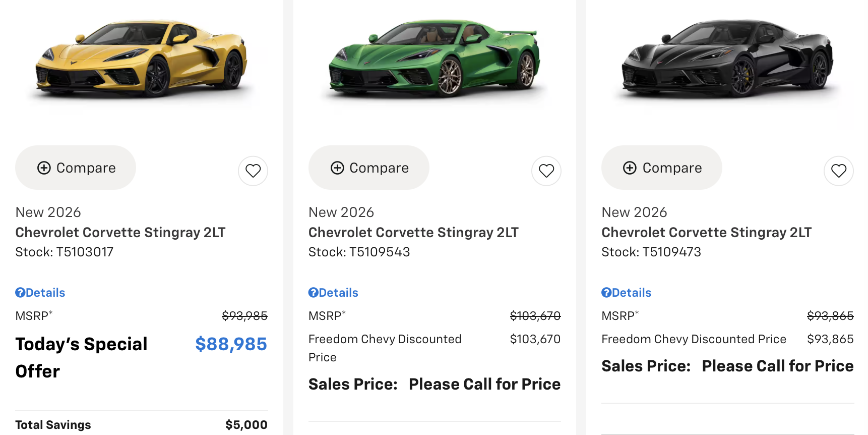Image resolution: width=868 pixels, height=435 pixels.
Task: Open Corvette Stingray 2LT title for stock T5109543
Action: tap(413, 232)
